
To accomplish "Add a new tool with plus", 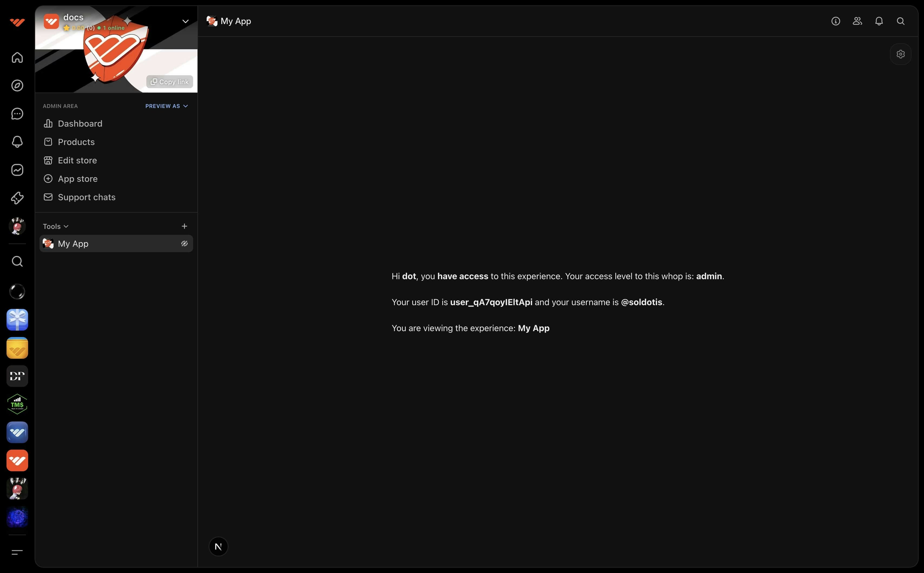I will [184, 226].
